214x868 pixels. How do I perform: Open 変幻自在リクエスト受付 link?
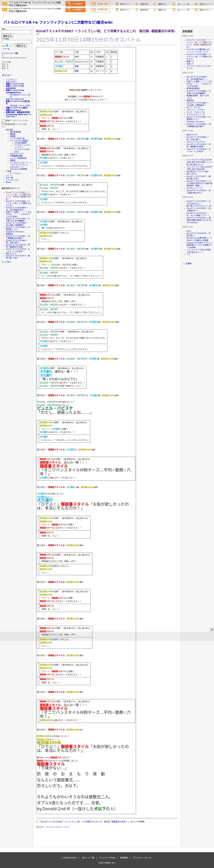click(x=20, y=105)
